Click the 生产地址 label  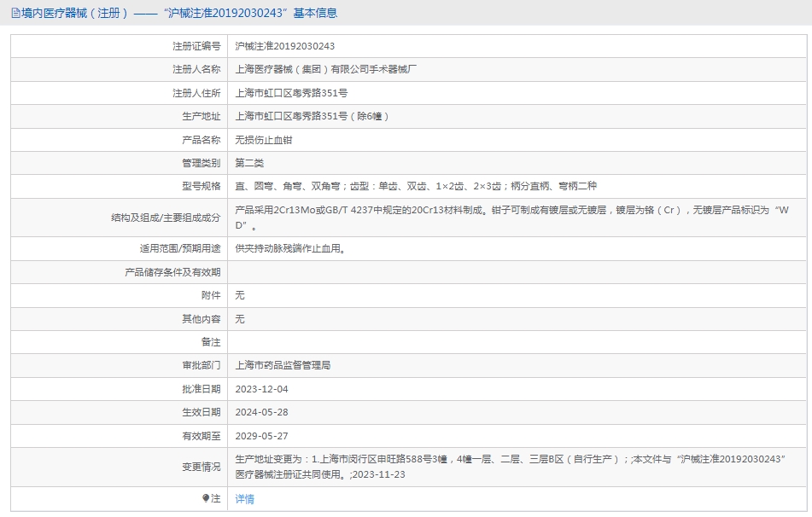pos(202,116)
